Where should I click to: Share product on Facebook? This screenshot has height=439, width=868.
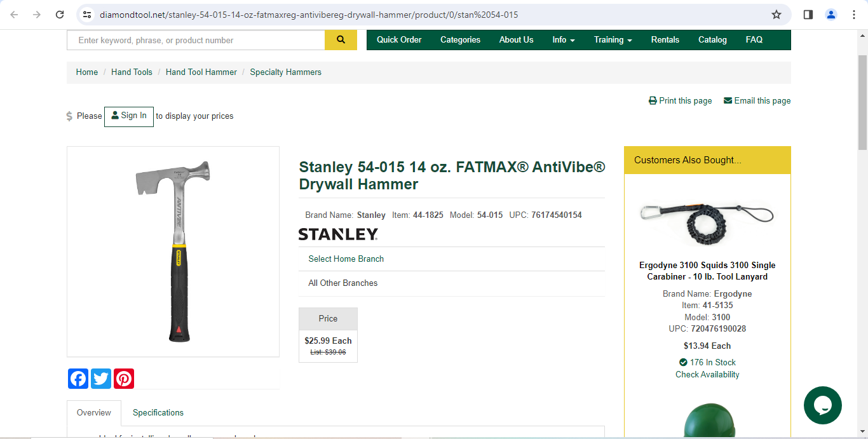point(78,379)
